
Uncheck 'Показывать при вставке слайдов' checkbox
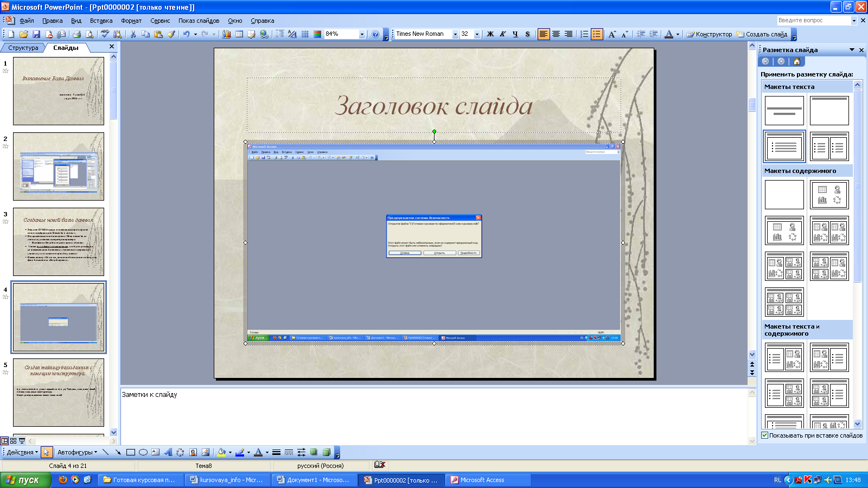click(x=764, y=435)
